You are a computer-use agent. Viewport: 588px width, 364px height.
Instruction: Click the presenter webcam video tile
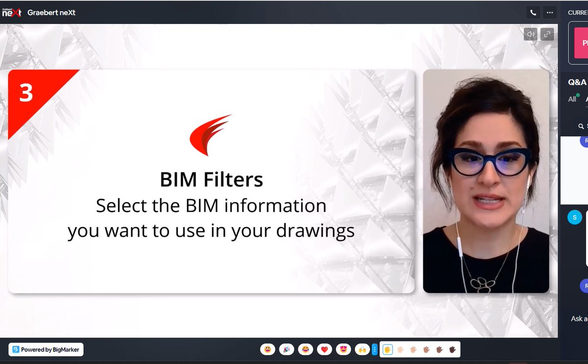[486, 181]
